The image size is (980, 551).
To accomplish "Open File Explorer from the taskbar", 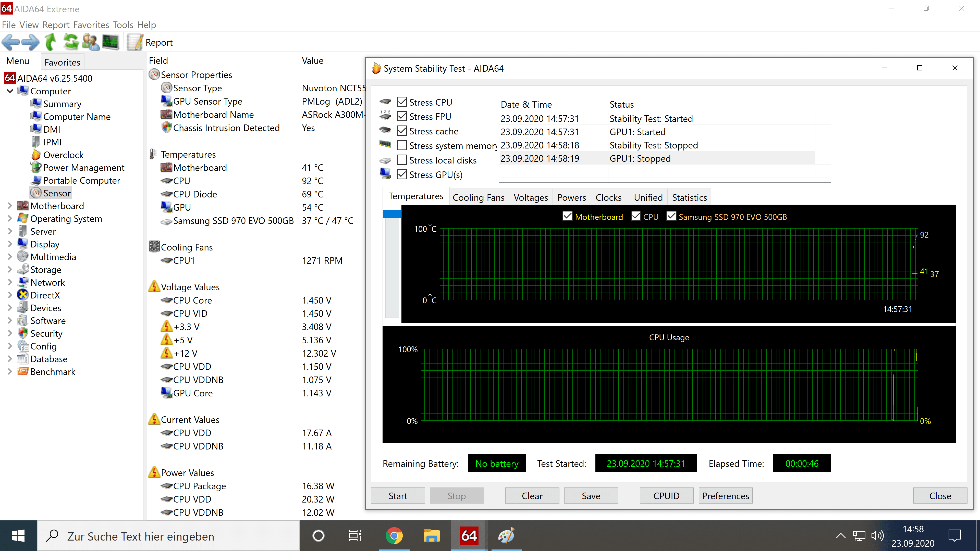I will (x=431, y=536).
